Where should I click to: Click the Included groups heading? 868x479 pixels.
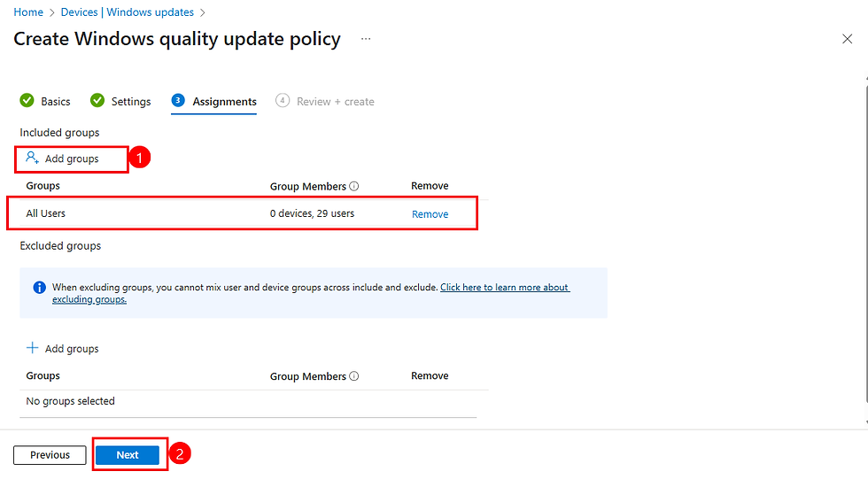[x=60, y=133]
